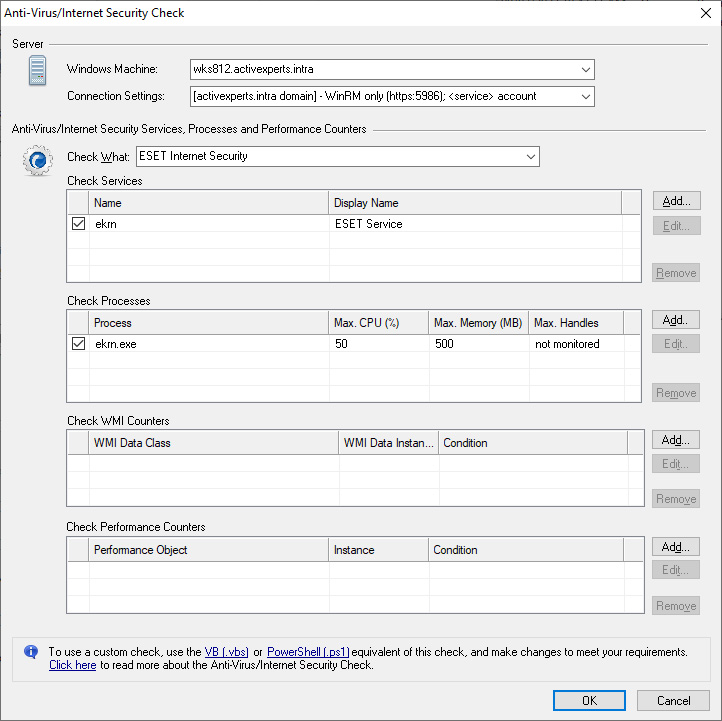Add a service in Check Services
The image size is (722, 721).
click(x=676, y=201)
